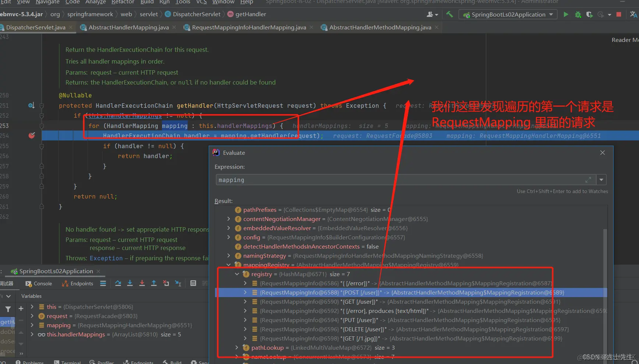
Task: Open the Problems tool window
Action: tap(29, 362)
